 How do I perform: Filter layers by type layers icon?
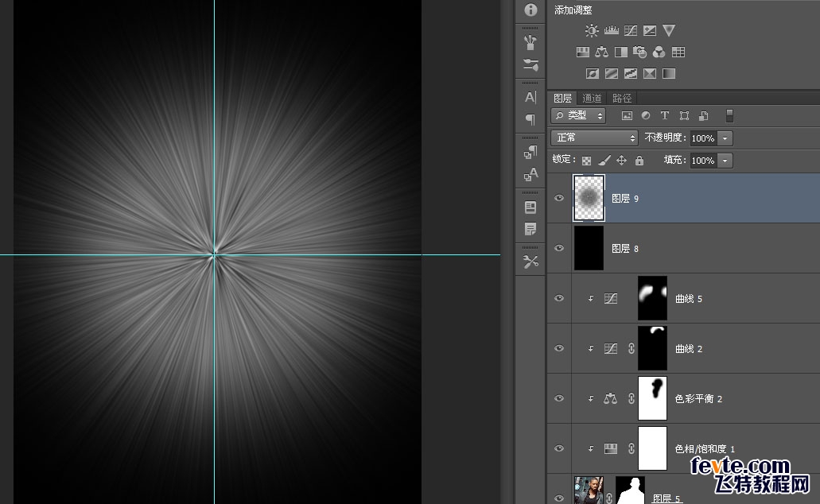pos(665,115)
